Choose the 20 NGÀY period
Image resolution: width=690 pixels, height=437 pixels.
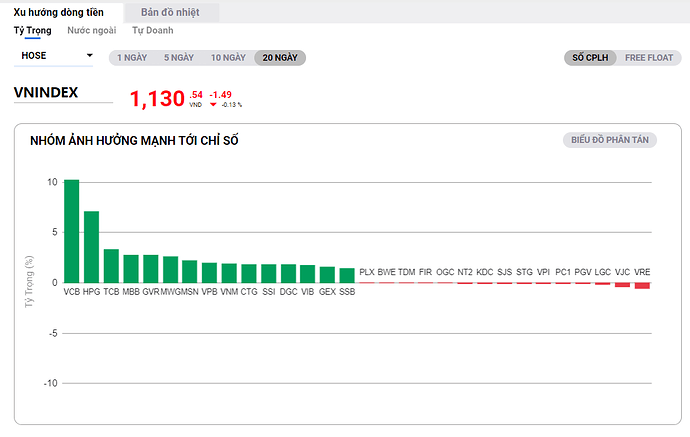pyautogui.click(x=280, y=58)
